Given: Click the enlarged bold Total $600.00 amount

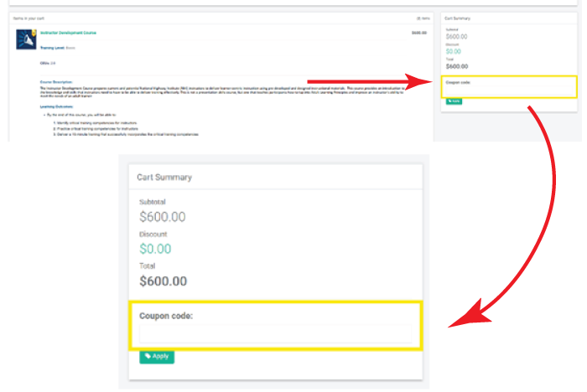Looking at the screenshot, I should 164,281.
